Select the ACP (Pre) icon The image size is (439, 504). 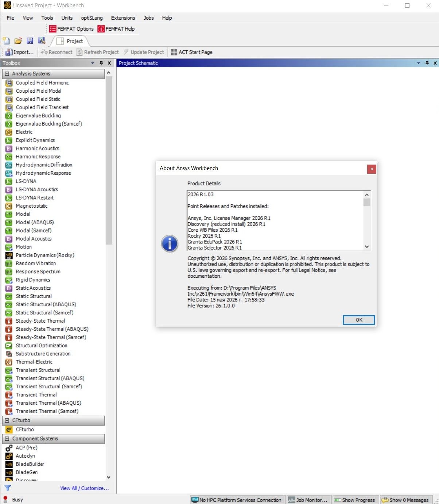pos(9,448)
